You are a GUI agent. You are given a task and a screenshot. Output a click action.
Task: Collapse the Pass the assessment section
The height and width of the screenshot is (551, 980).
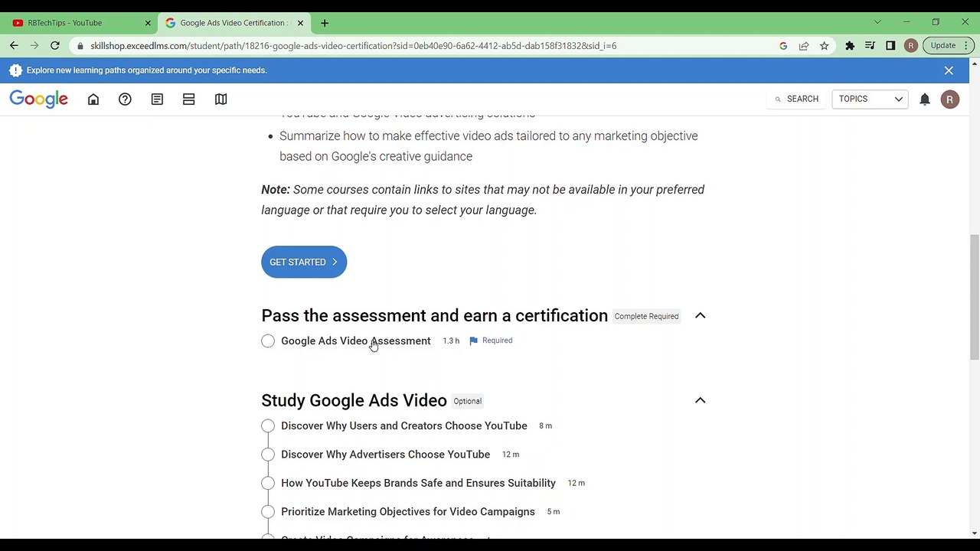coord(700,316)
